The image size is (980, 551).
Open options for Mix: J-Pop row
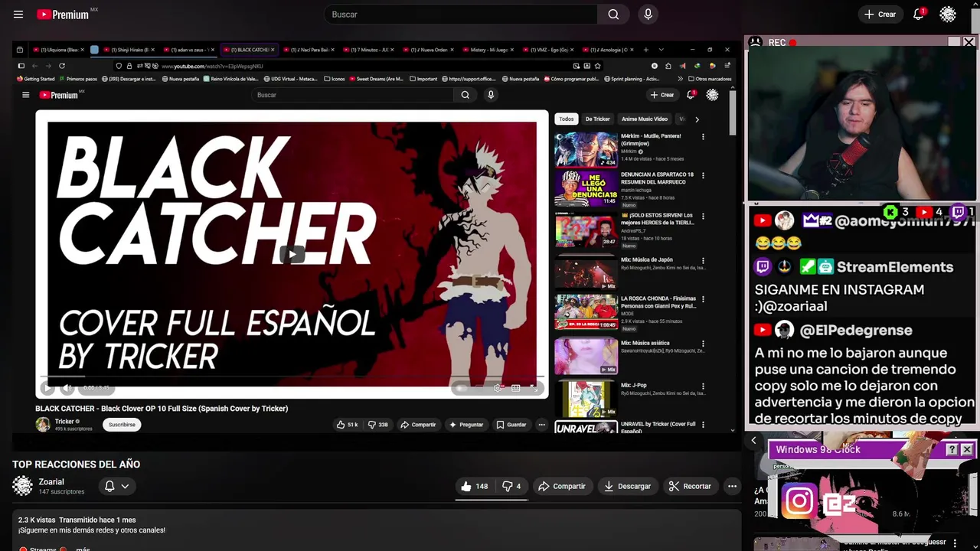pos(703,386)
